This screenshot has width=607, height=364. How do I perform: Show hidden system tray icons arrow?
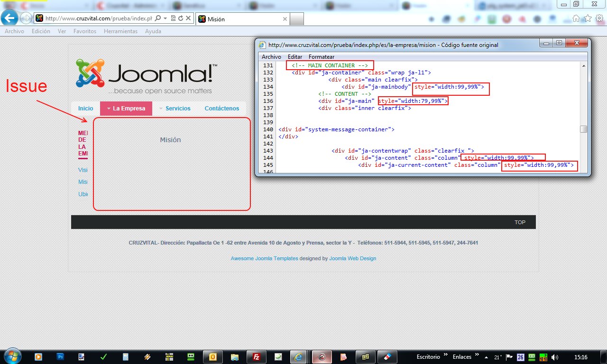click(x=487, y=357)
